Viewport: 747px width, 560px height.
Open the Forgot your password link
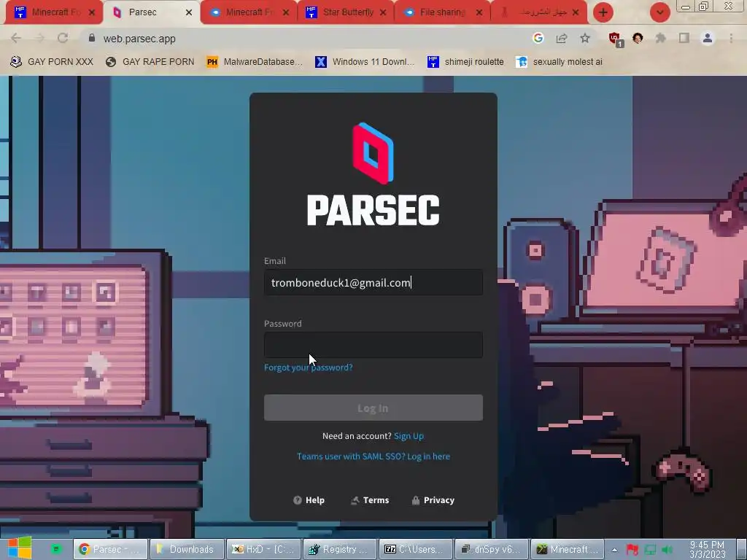pos(309,367)
